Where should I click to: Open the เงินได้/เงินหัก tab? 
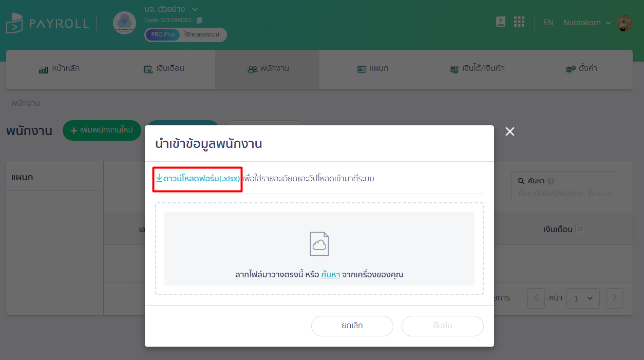pyautogui.click(x=477, y=68)
